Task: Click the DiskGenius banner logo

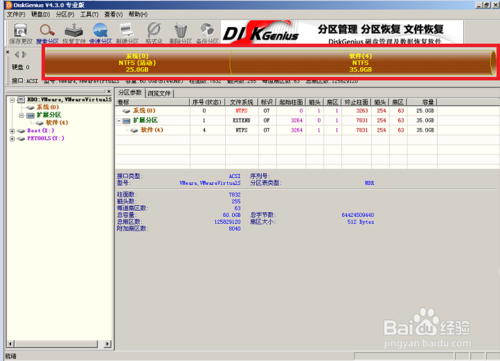Action: [260, 33]
